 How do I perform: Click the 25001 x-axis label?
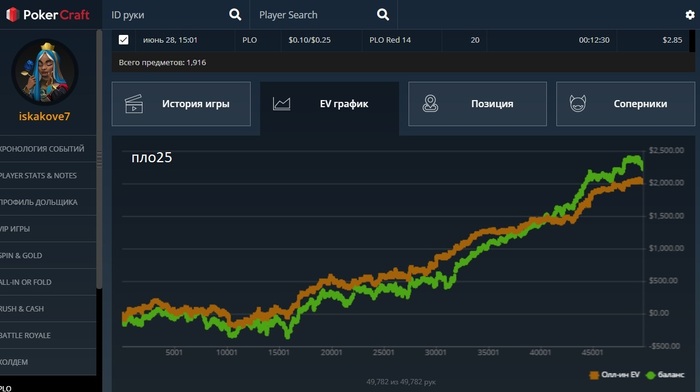383,352
